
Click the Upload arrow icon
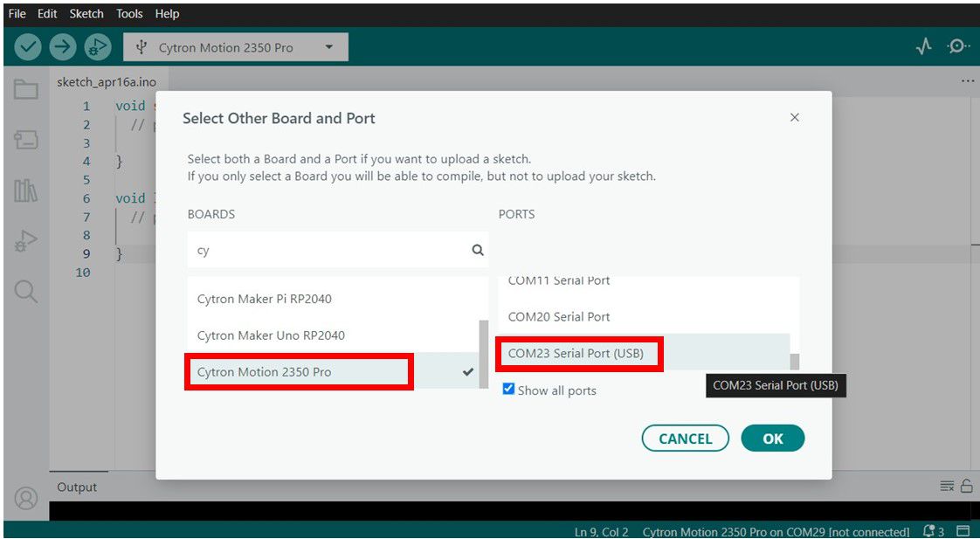click(62, 47)
